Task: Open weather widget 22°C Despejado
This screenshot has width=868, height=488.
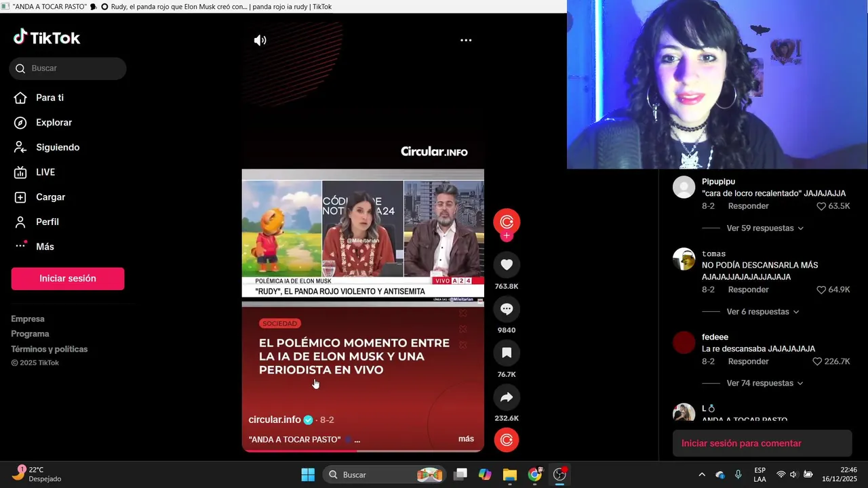Action: [37, 474]
